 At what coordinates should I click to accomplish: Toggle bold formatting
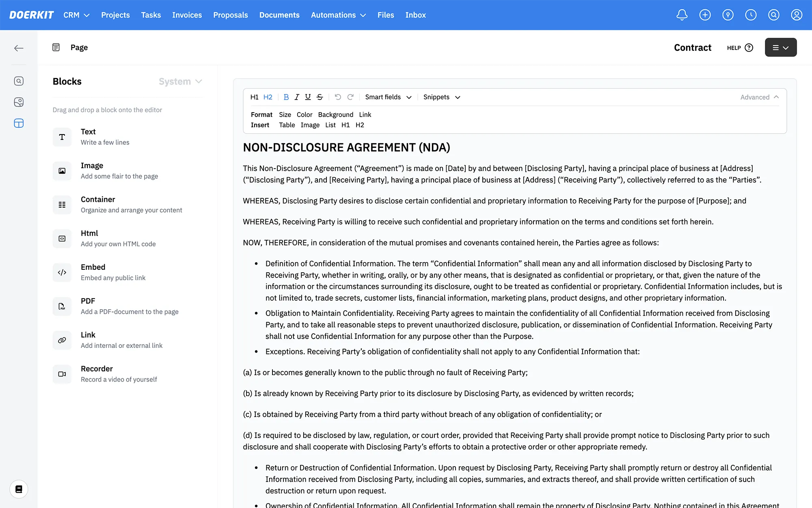pos(286,97)
